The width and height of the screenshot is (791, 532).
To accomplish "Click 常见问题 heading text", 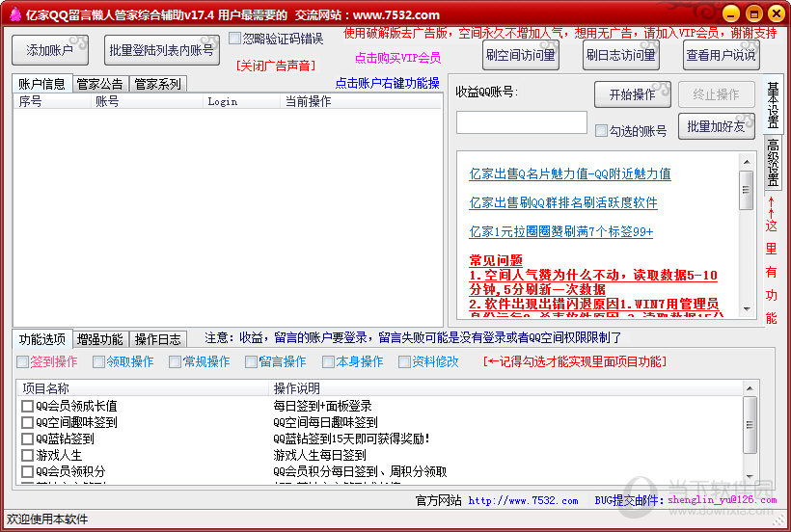I will click(496, 260).
